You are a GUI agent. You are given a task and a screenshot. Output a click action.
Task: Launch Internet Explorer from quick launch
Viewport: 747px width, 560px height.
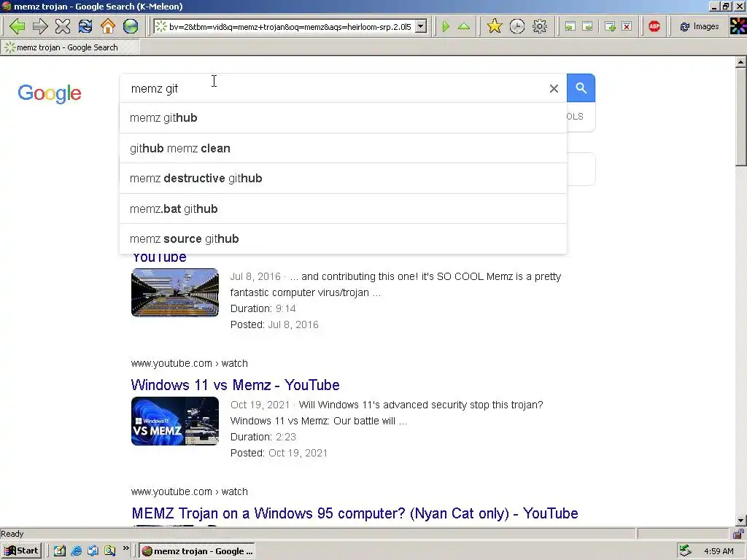[x=76, y=551]
